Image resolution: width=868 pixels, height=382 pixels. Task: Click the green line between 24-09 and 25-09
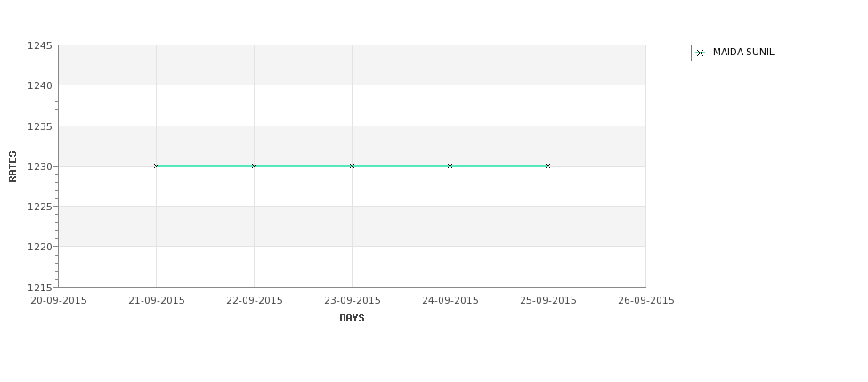coord(499,166)
